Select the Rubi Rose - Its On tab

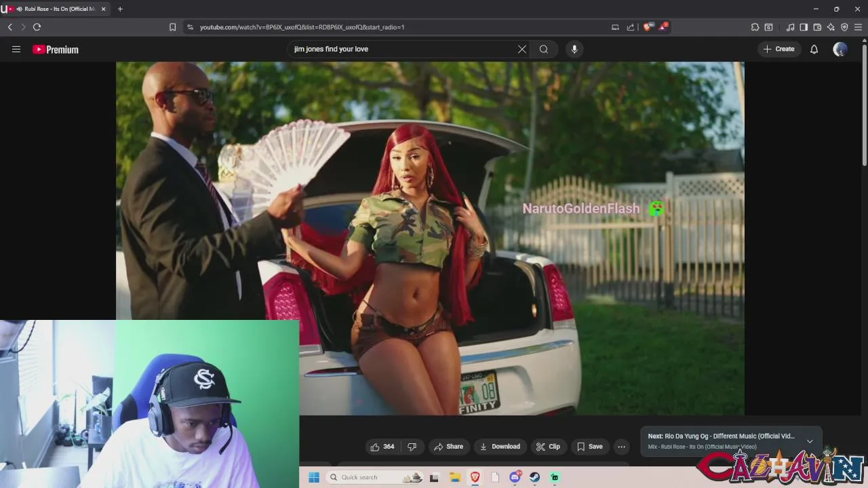57,9
